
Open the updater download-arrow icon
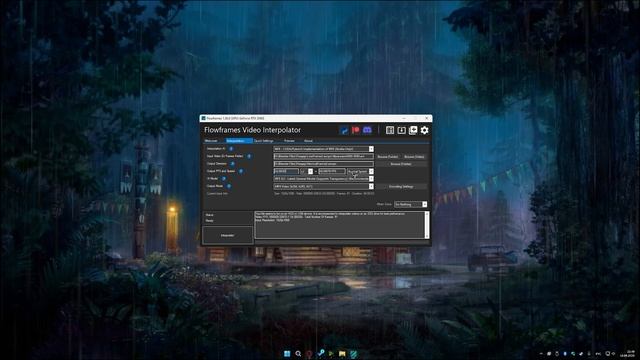[401, 130]
